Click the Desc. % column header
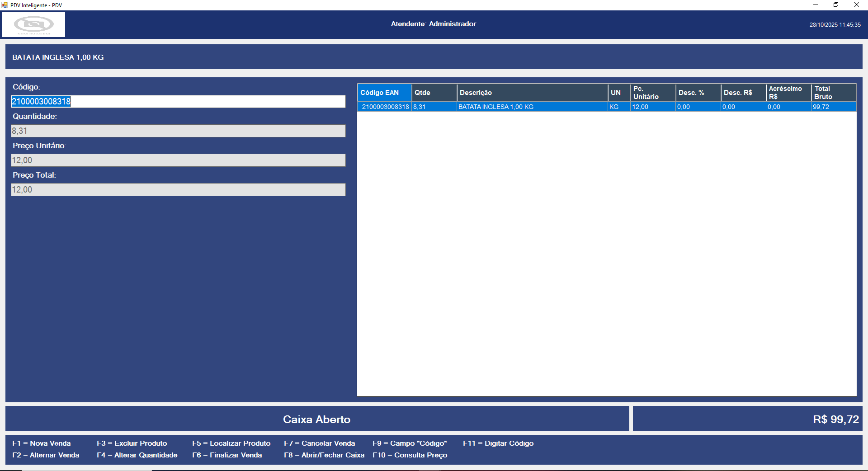The height and width of the screenshot is (471, 868). [x=698, y=93]
